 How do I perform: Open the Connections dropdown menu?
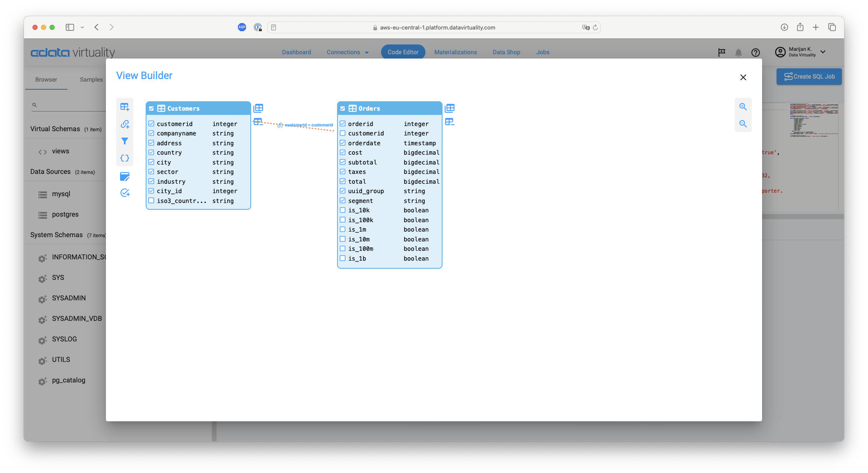(x=347, y=52)
